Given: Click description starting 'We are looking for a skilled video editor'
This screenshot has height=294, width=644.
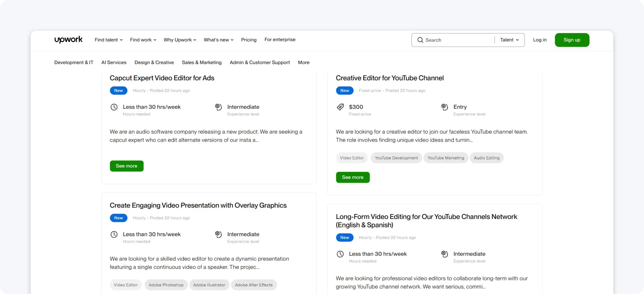Looking at the screenshot, I should pos(199,263).
